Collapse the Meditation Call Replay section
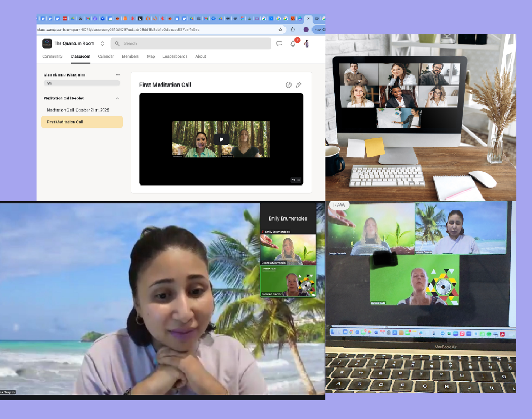The width and height of the screenshot is (532, 419). [x=118, y=99]
